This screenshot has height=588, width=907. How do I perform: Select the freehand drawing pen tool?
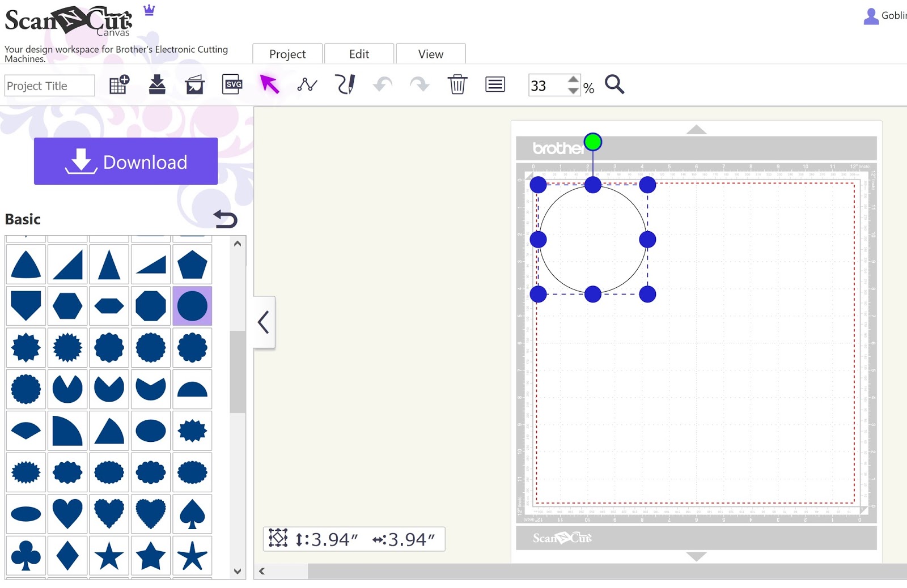[345, 84]
